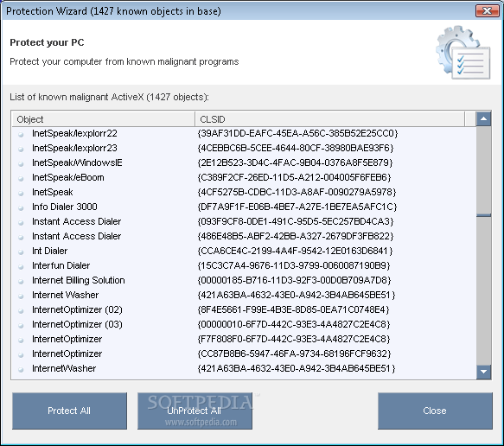Click the bullet icon beside InternetWasher

tap(21, 370)
